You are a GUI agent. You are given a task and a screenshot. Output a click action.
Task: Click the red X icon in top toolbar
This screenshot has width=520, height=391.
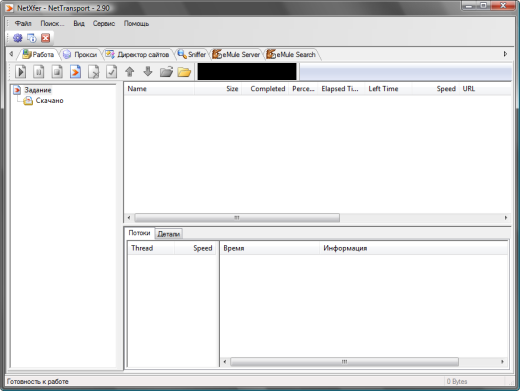tap(46, 38)
